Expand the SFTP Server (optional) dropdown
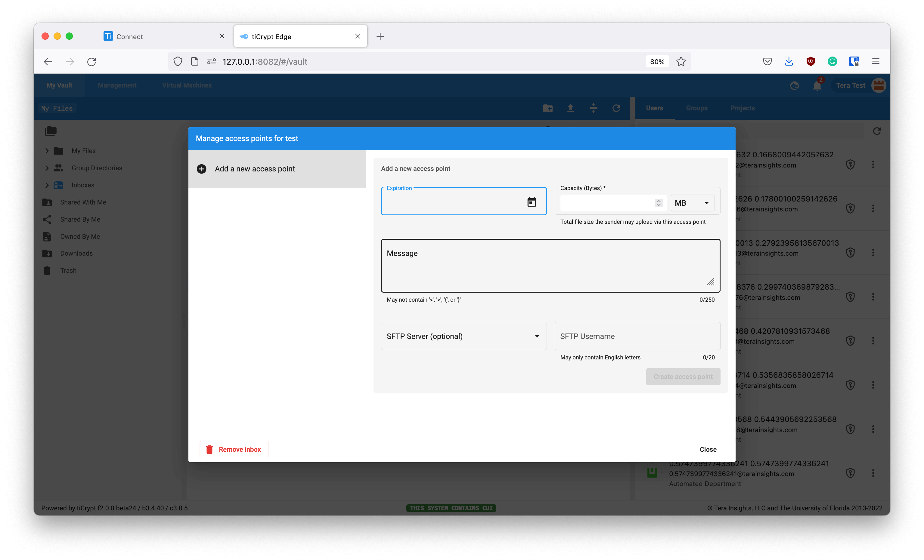Screen dimensions: 924x560 pos(464,336)
